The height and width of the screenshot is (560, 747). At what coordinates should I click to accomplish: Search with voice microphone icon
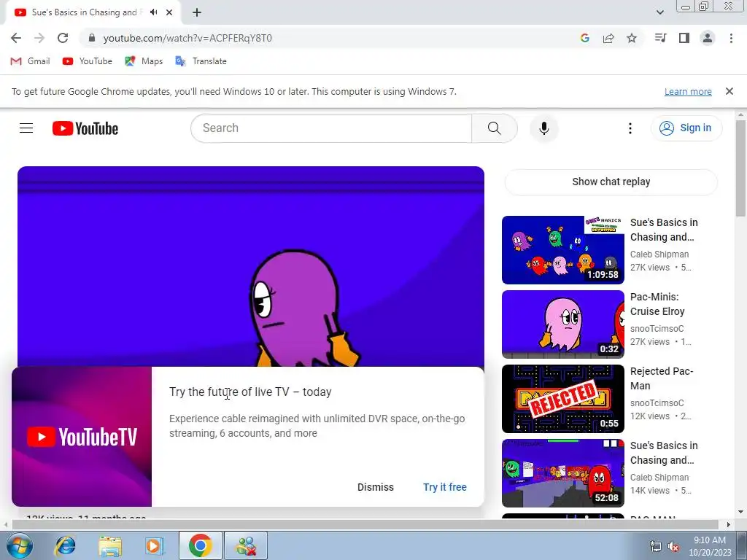point(543,128)
